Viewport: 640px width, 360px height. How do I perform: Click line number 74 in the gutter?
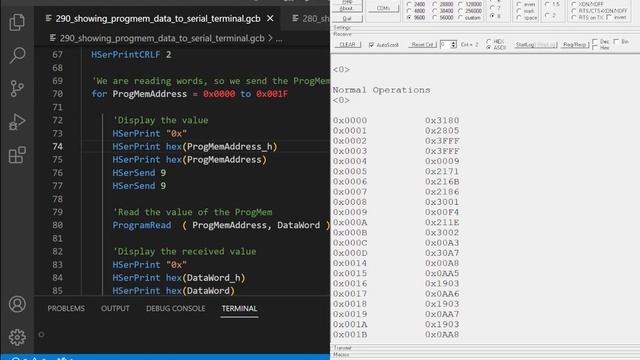(58, 147)
